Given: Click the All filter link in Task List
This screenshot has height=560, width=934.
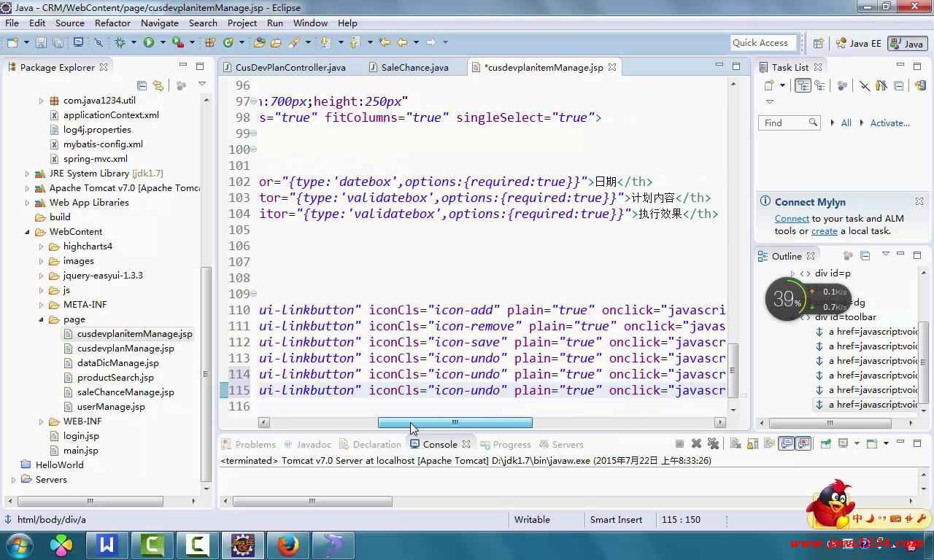Looking at the screenshot, I should [846, 122].
